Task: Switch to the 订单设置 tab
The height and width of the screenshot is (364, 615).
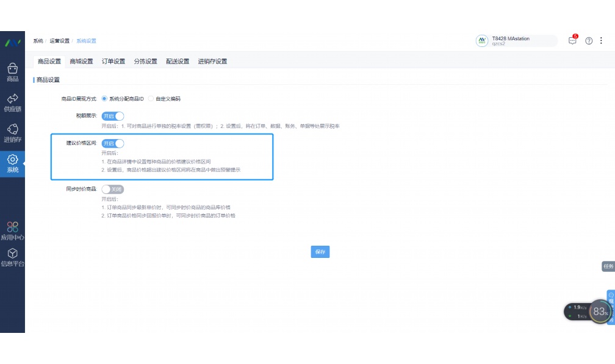Action: coord(113,61)
